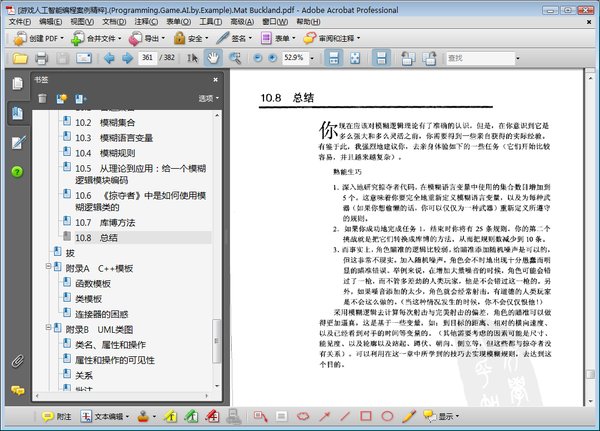Viewport: 600px width, 431px height.
Task: Open the 选项 bookmark options menu
Action: click(x=208, y=98)
